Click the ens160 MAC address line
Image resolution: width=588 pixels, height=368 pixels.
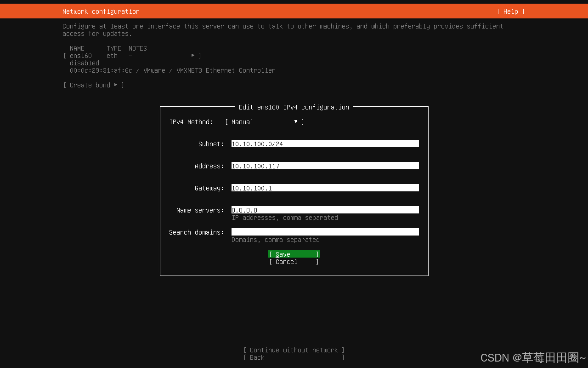click(x=172, y=70)
